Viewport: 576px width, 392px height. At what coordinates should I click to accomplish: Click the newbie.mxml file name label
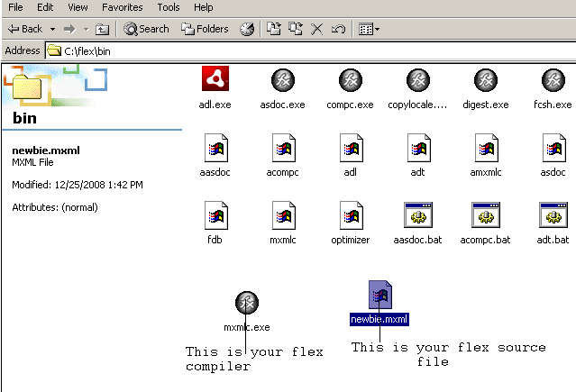379,319
